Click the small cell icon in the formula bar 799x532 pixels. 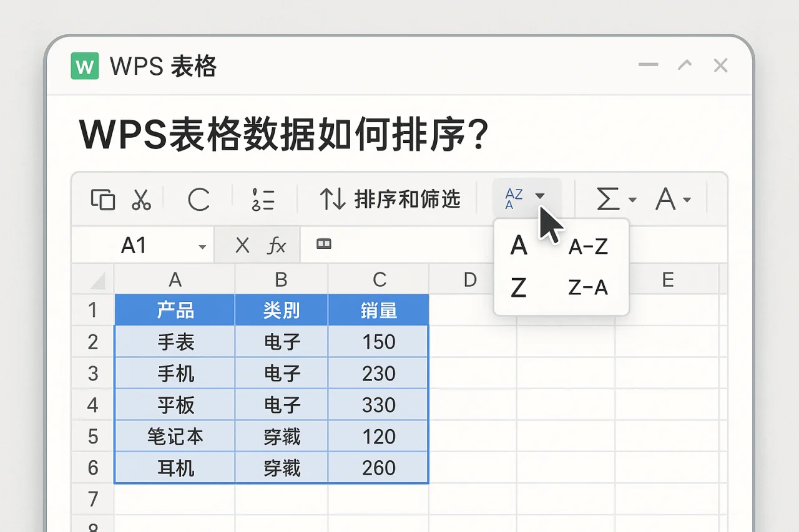click(324, 244)
